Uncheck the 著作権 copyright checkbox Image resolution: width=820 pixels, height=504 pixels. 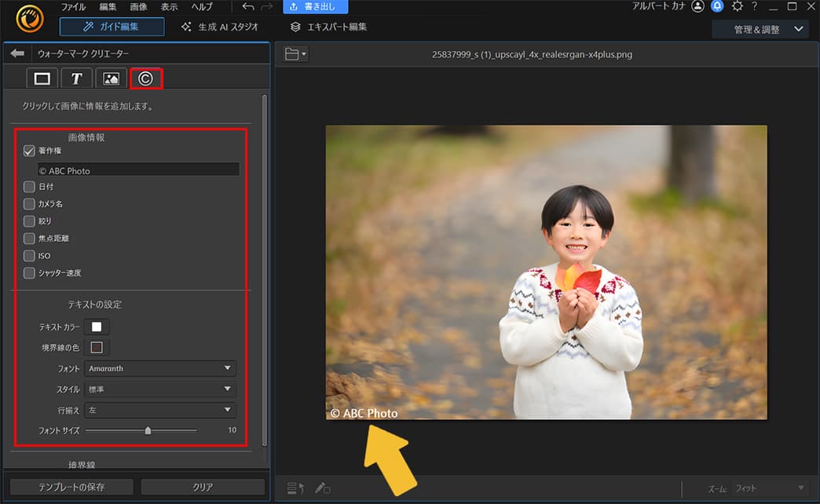[29, 151]
